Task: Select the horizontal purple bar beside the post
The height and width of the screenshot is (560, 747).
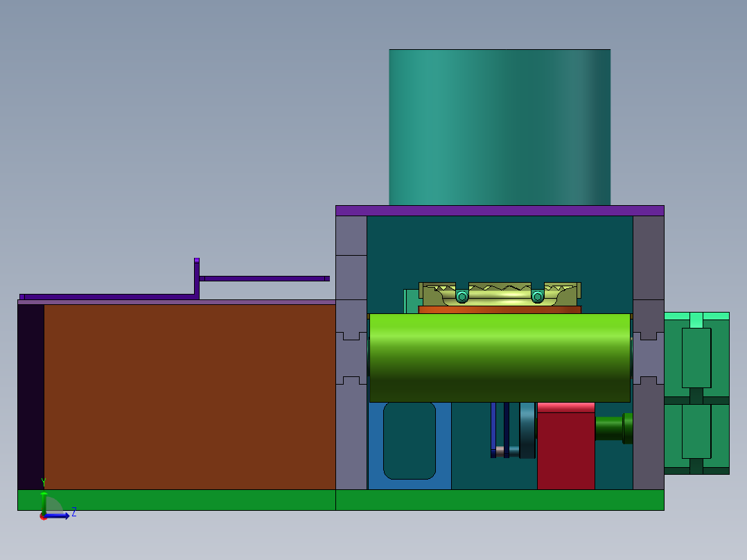Action: (x=265, y=279)
